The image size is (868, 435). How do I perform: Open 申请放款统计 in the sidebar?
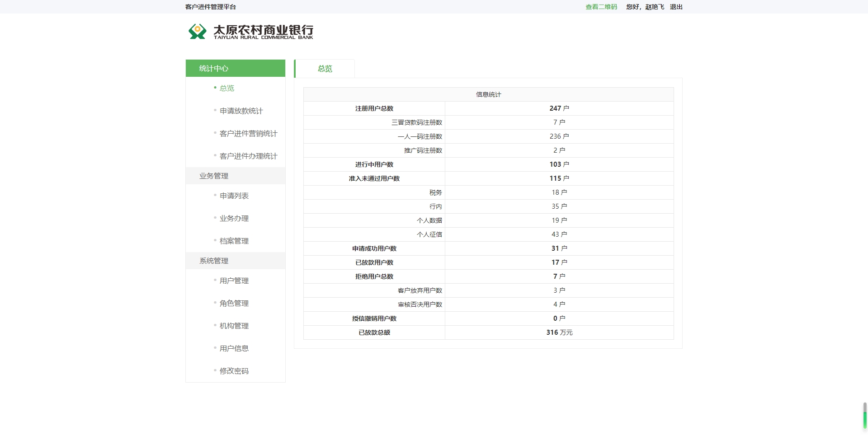(x=241, y=111)
